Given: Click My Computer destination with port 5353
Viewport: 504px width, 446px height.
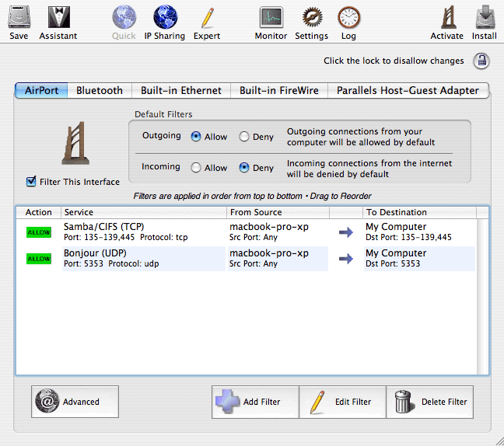Looking at the screenshot, I should pos(396,253).
